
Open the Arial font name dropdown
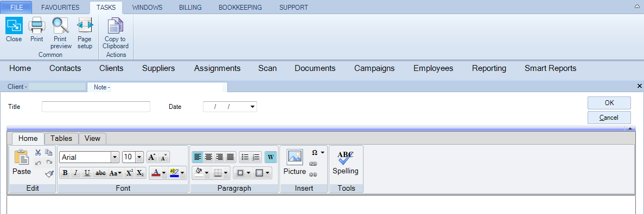[114, 157]
